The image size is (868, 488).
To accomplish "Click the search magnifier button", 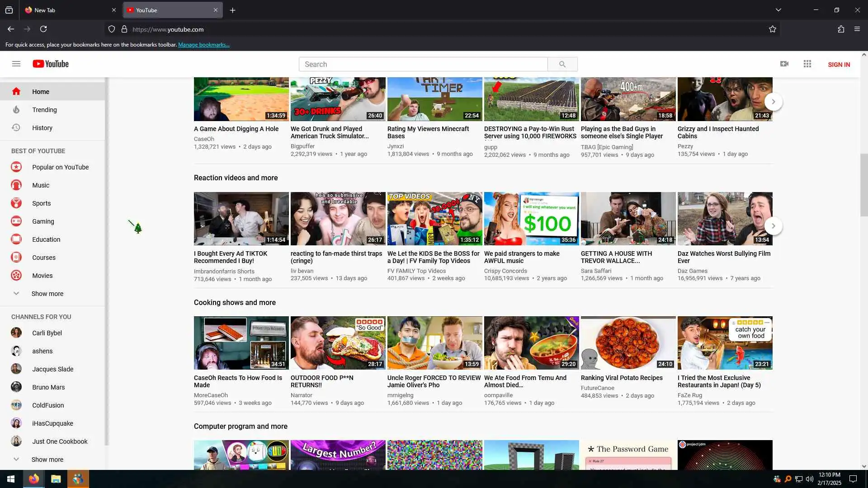I will coord(562,64).
